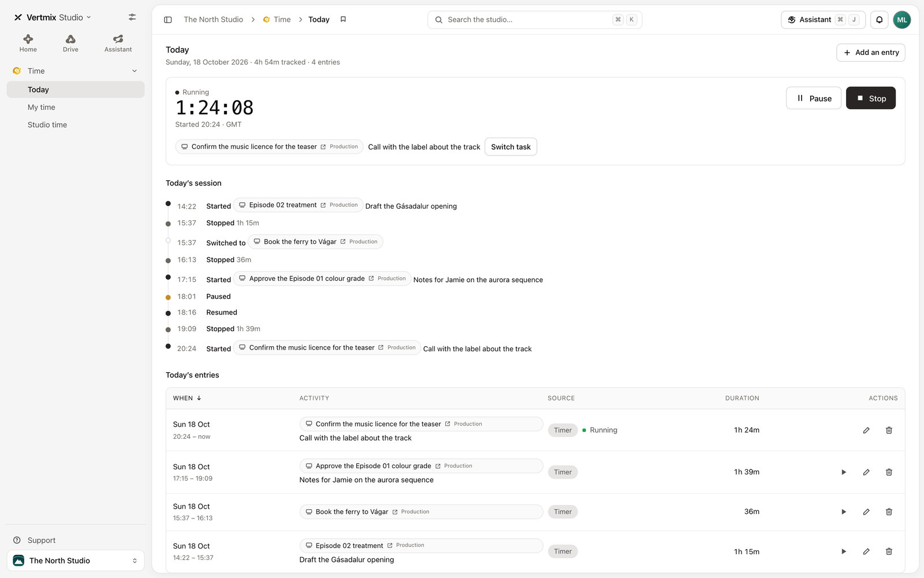Delete the music licence entry
The image size is (924, 578).
(x=889, y=430)
